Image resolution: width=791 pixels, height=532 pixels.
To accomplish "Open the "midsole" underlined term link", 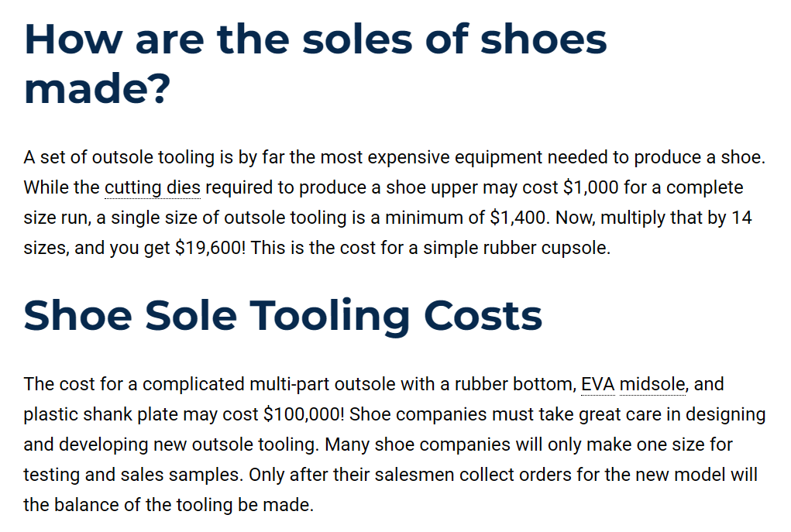I will [652, 384].
